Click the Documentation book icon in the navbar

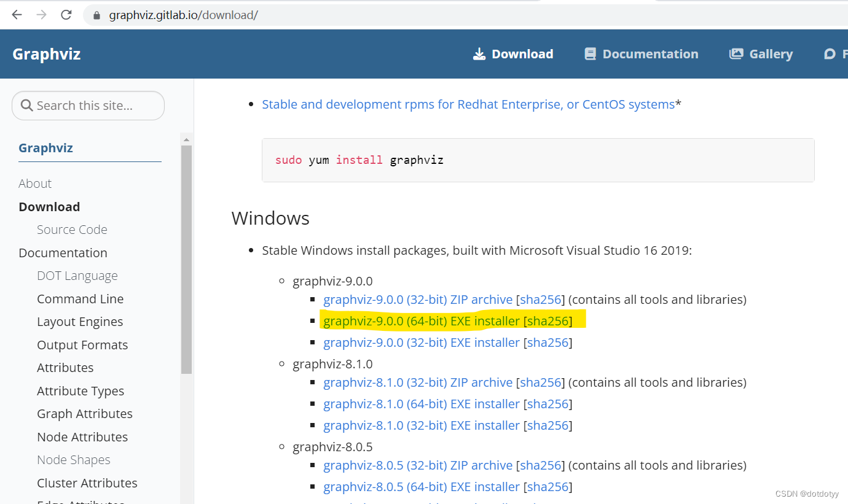tap(591, 53)
